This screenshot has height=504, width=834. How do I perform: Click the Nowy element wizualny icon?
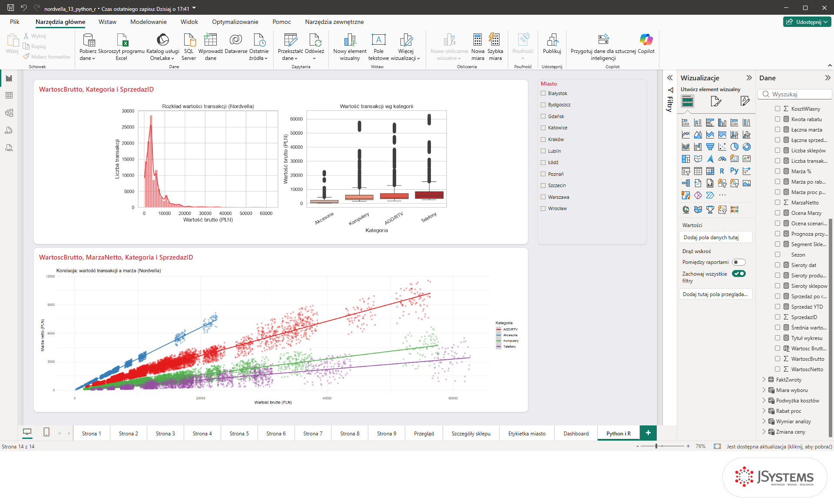[x=350, y=46]
